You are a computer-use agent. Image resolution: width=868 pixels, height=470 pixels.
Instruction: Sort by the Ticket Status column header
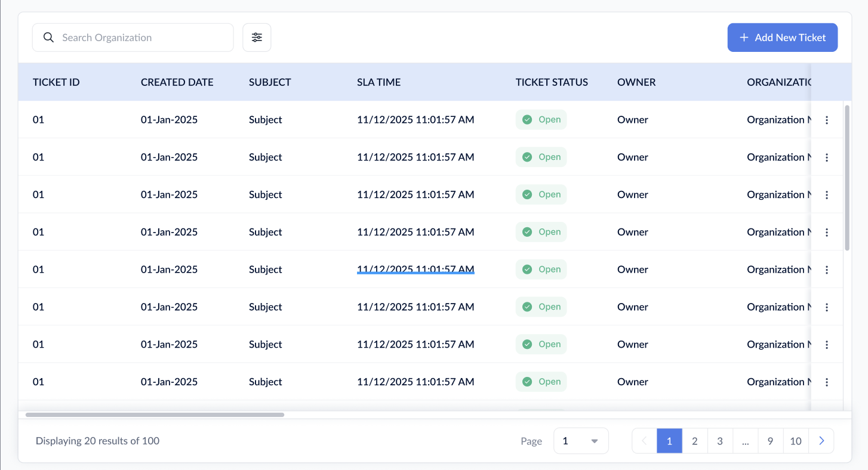point(552,82)
